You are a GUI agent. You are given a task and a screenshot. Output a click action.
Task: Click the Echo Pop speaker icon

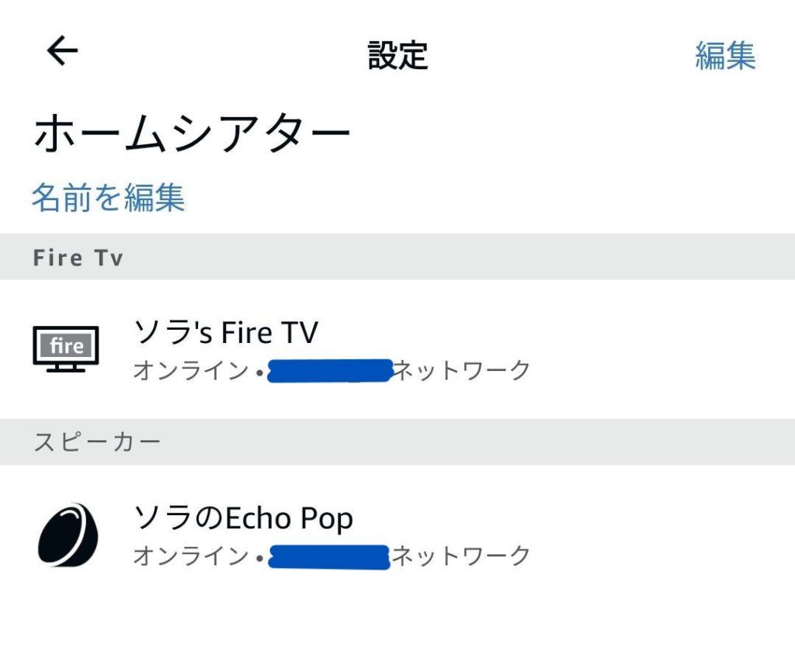coord(68,535)
